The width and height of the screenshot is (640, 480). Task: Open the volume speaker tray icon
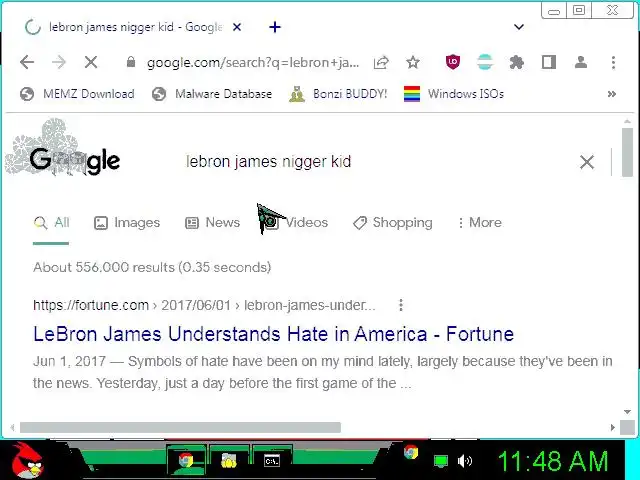tap(464, 461)
